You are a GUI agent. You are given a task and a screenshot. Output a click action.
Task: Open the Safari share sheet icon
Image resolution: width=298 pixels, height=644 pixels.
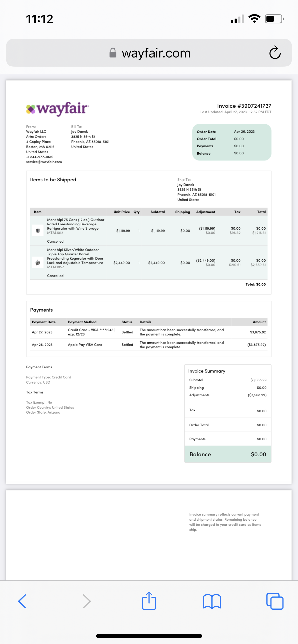[149, 601]
